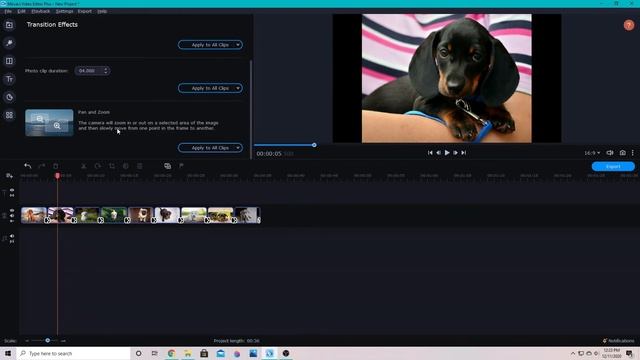Add a marker with flag icon
640x360 pixels.
point(181,166)
